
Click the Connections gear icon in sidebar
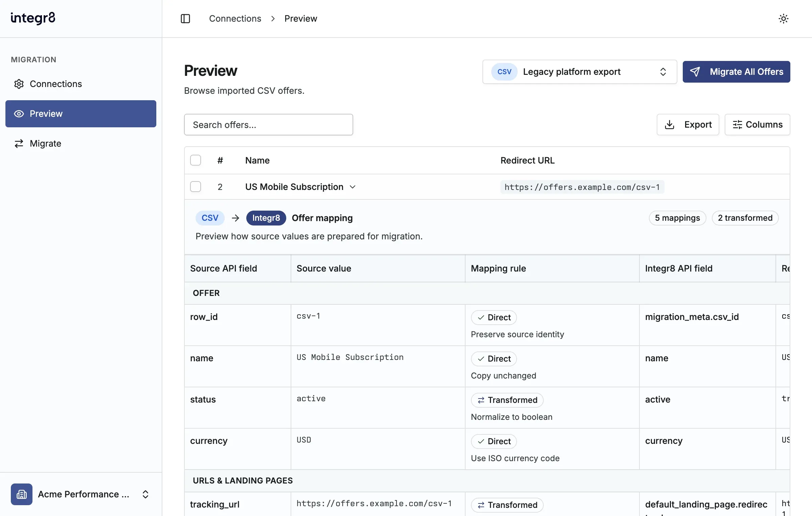pos(19,84)
